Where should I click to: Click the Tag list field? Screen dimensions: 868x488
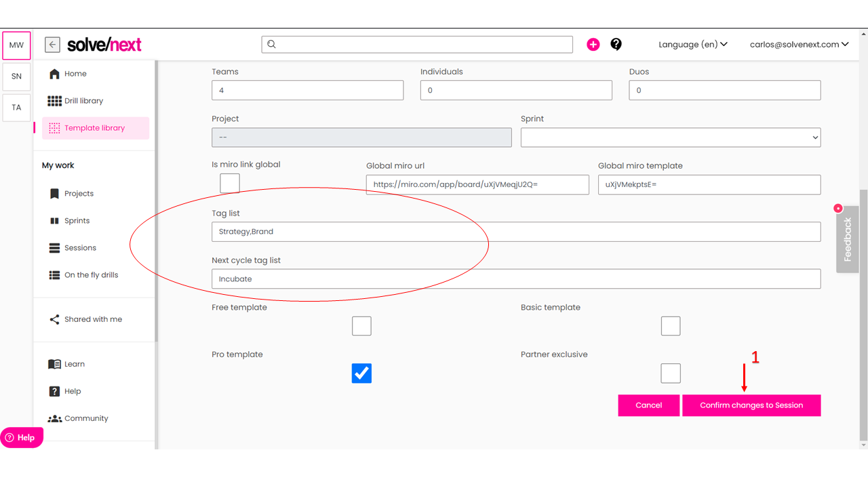516,232
